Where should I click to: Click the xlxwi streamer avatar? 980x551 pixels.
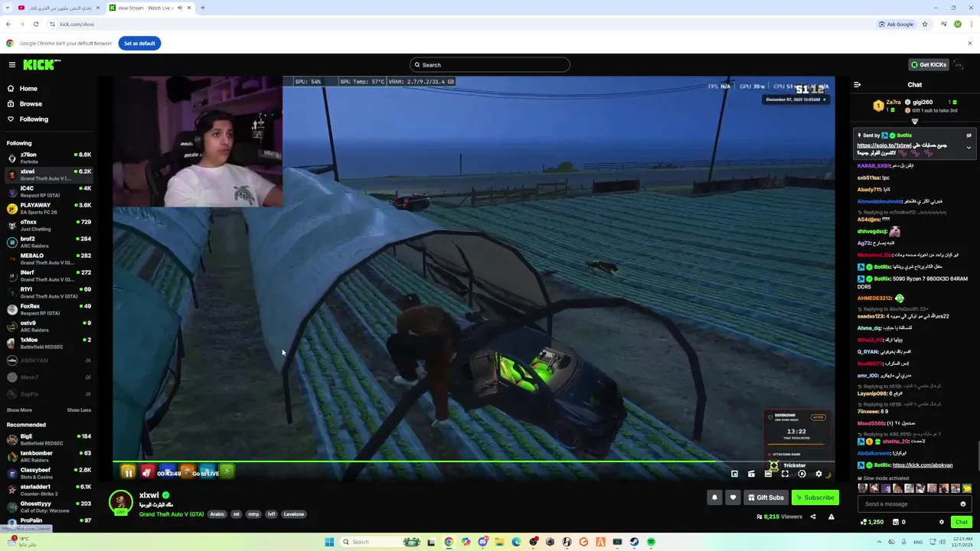click(120, 502)
